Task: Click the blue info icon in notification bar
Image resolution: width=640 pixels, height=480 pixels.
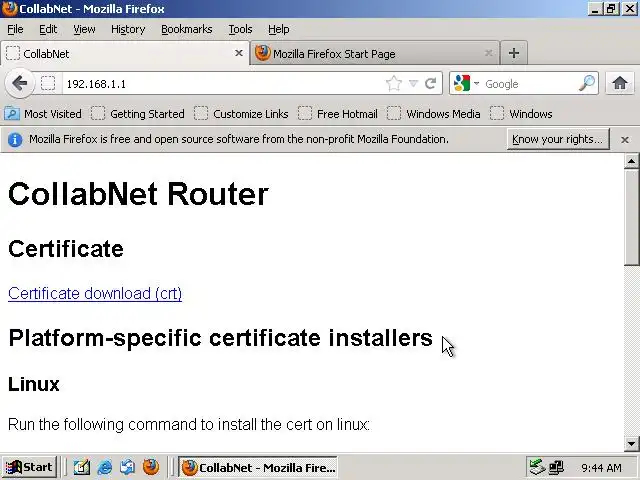Action: click(x=15, y=140)
